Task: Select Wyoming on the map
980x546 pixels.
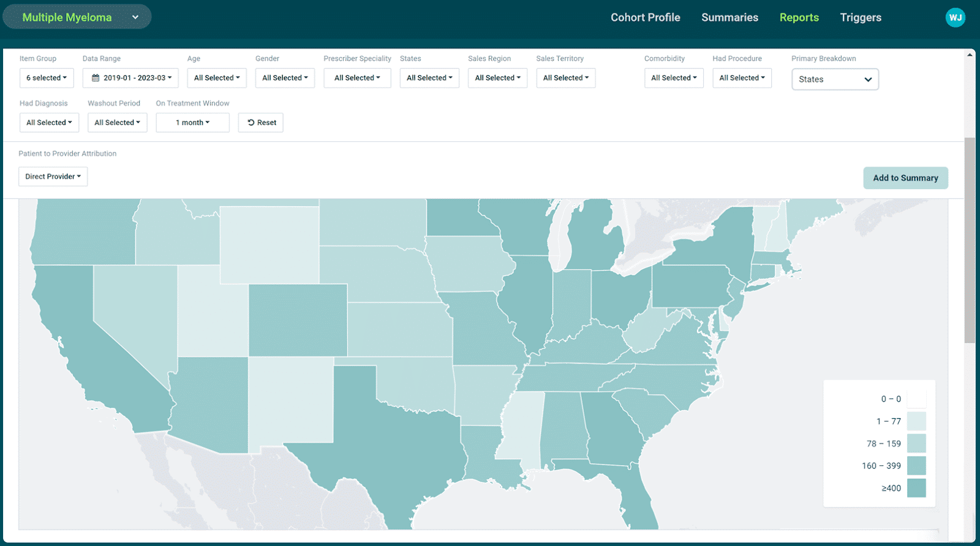Action: [x=269, y=245]
